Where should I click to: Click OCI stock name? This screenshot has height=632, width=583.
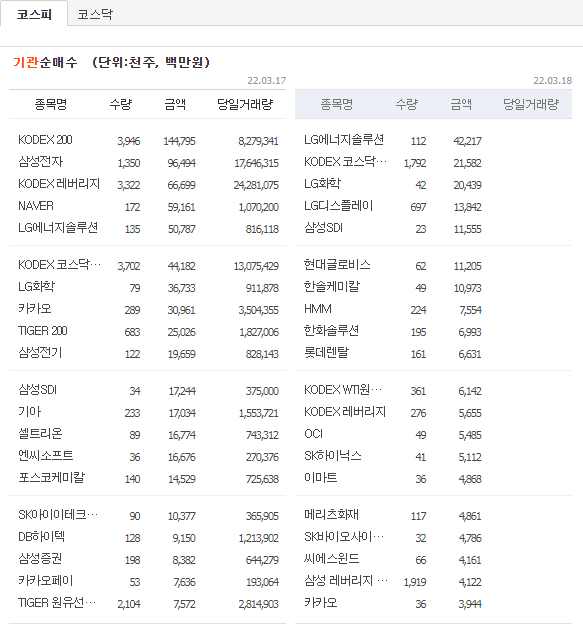point(313,434)
